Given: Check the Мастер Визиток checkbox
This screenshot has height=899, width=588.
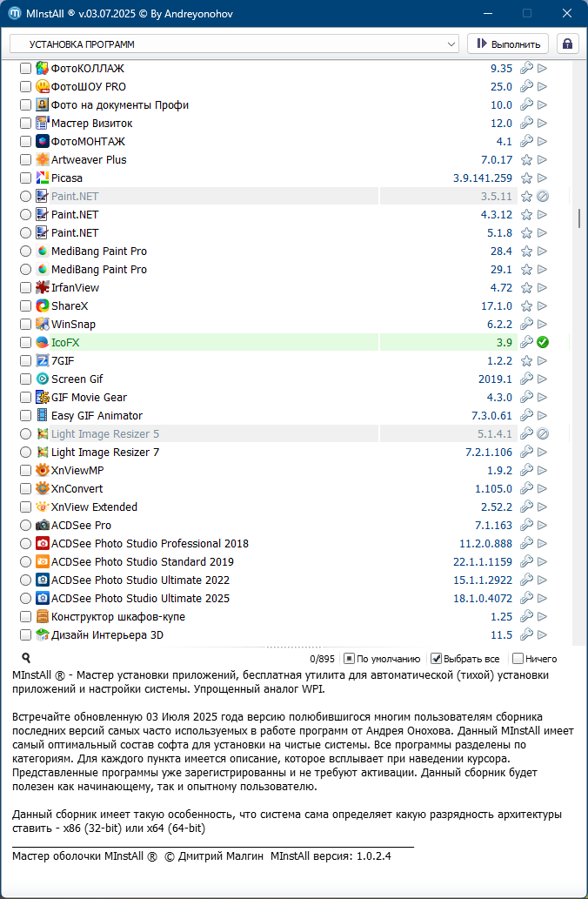Looking at the screenshot, I should [25, 124].
